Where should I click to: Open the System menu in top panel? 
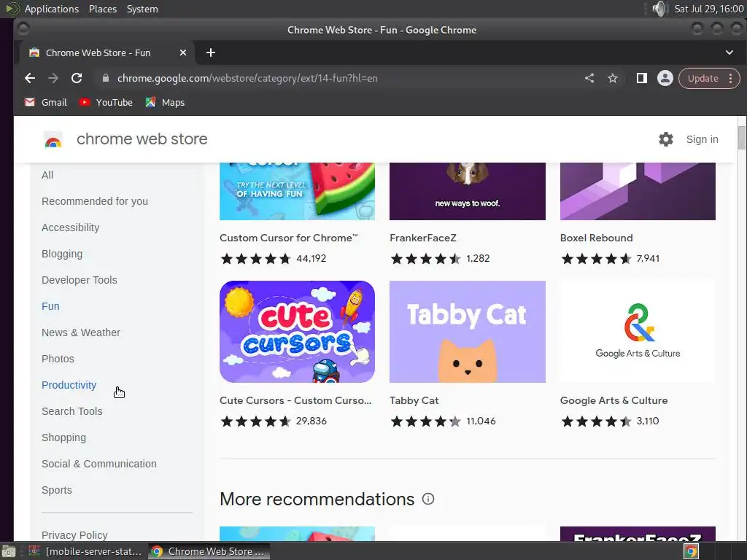142,9
